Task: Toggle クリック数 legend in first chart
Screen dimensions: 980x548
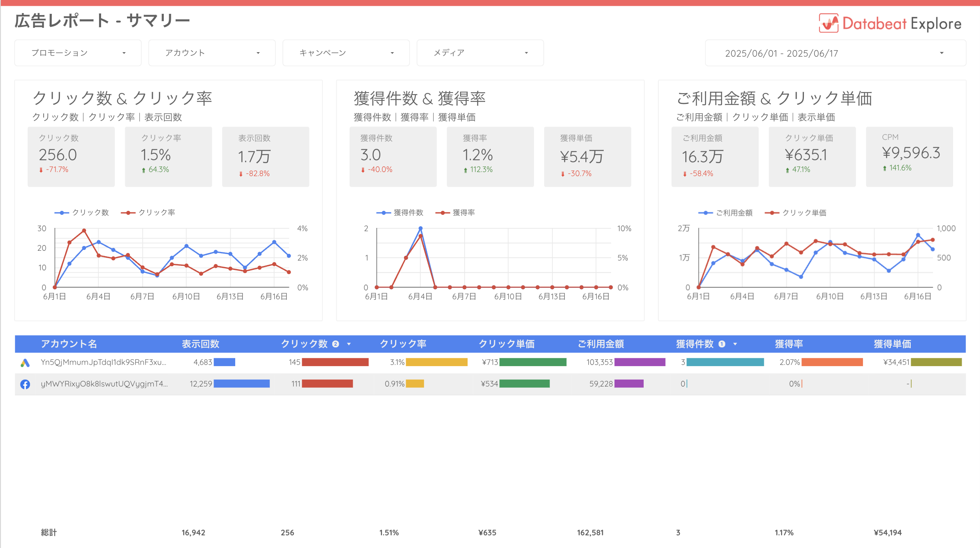Action: pos(82,212)
